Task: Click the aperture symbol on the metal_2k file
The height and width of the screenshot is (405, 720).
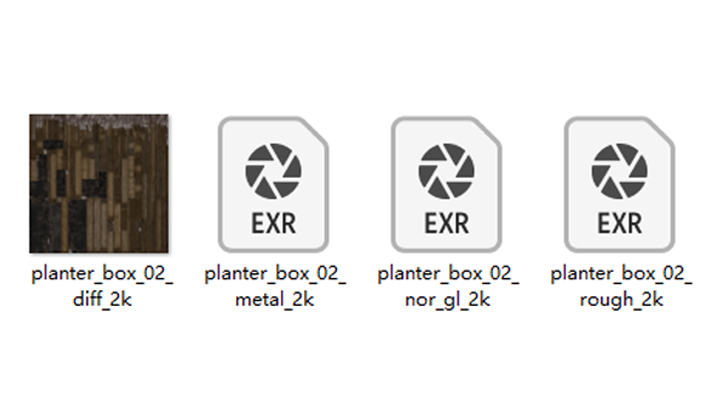Action: pyautogui.click(x=273, y=171)
